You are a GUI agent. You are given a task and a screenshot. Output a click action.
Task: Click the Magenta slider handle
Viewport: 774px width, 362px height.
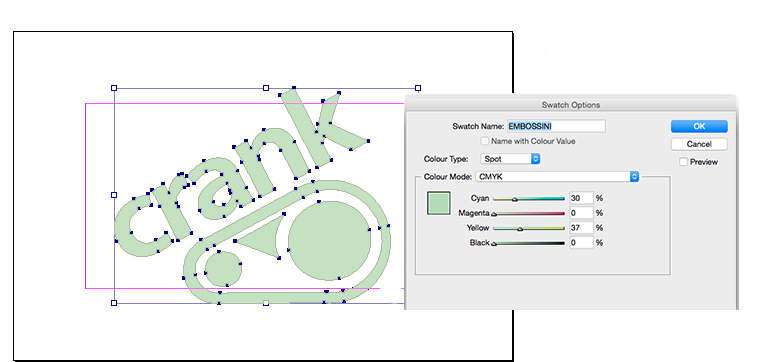click(x=494, y=214)
